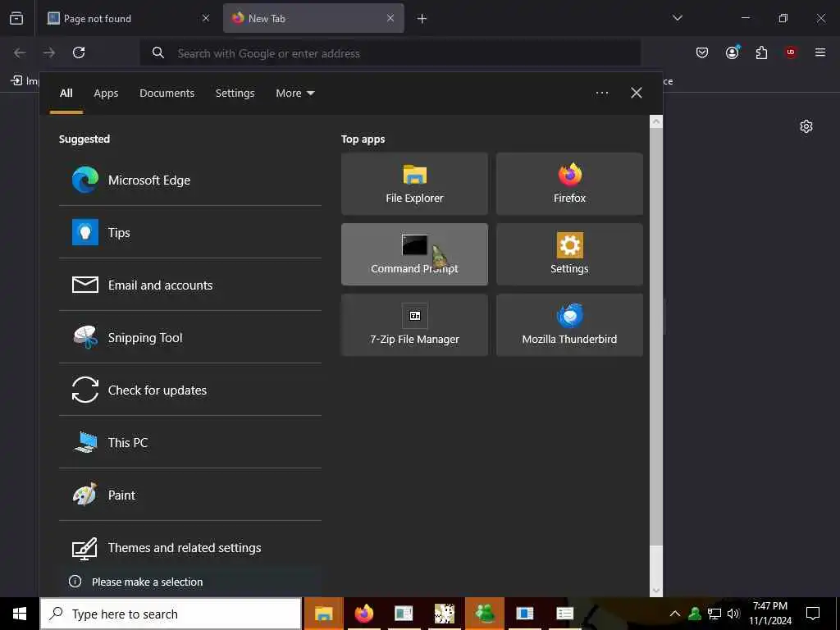This screenshot has width=840, height=630.
Task: Open the Tips app suggestion
Action: click(x=190, y=232)
